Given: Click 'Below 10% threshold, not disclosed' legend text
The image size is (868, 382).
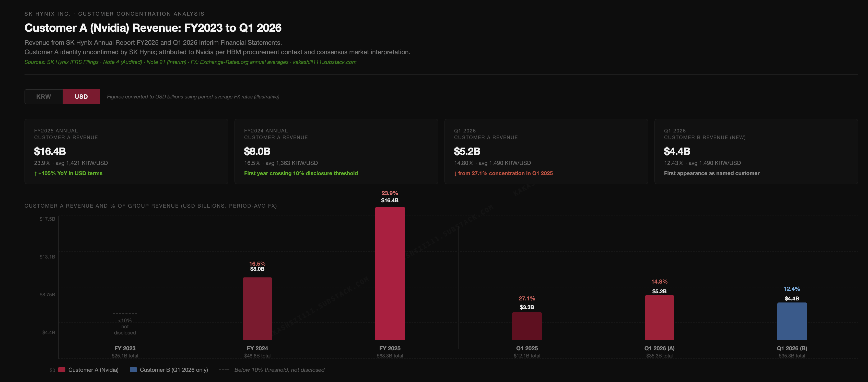Looking at the screenshot, I should tap(279, 370).
